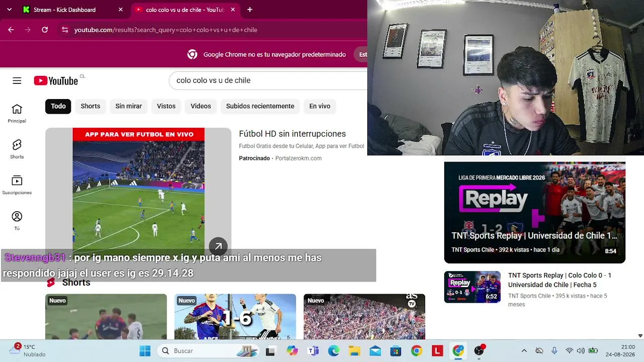Open the weather widget showing 15°C Nublado
This screenshot has height=362, width=644.
tap(28, 350)
